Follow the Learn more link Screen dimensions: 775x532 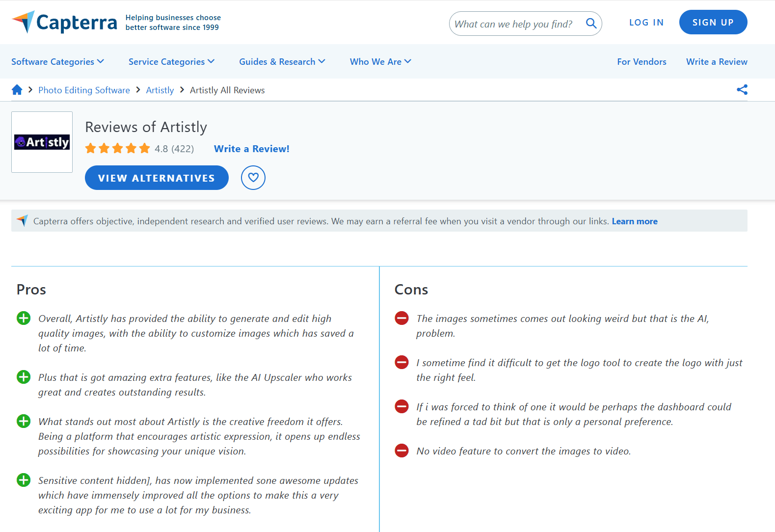tap(634, 221)
